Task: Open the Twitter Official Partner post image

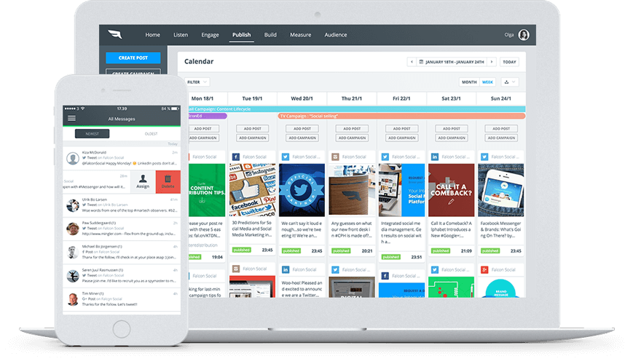Action: (x=302, y=190)
